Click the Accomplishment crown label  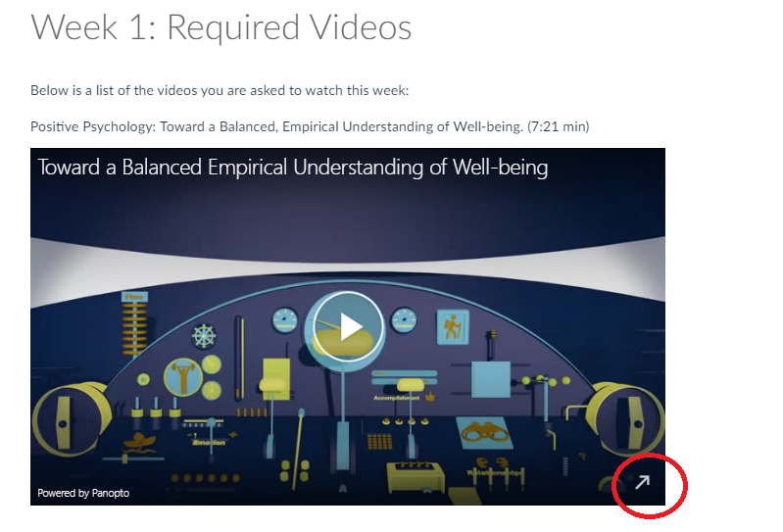404,398
